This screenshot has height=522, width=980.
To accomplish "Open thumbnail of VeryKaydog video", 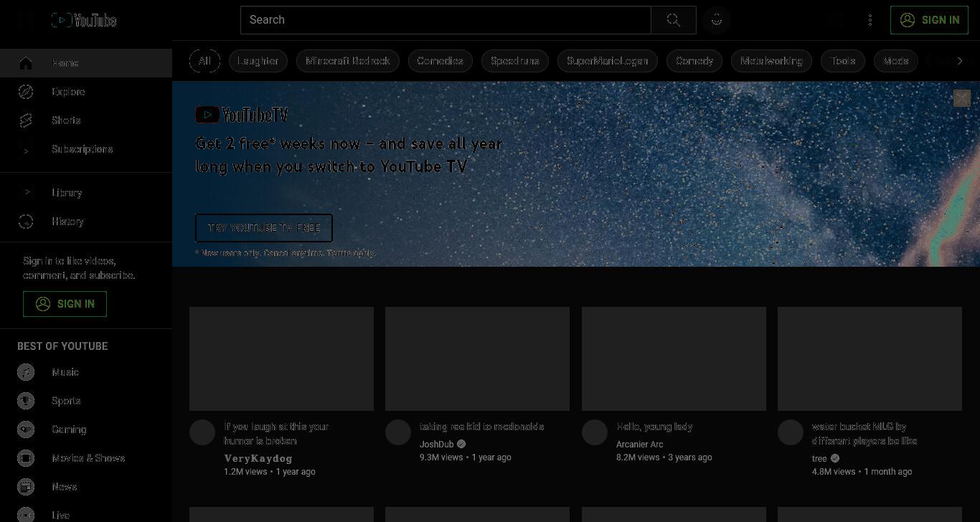I will (281, 359).
